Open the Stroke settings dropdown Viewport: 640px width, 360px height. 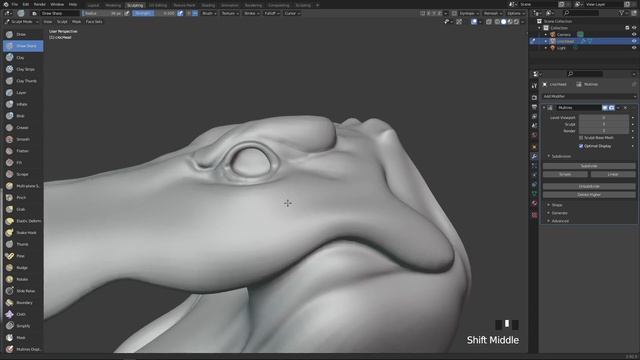click(x=251, y=13)
